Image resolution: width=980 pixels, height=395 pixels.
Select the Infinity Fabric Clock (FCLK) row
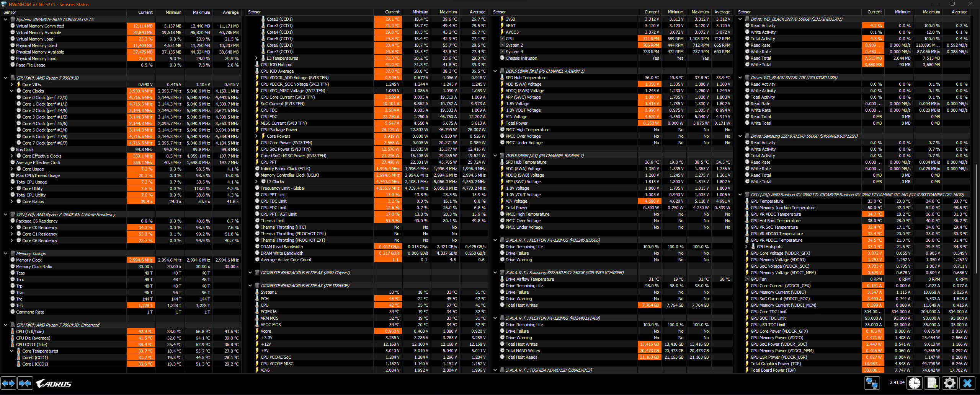click(x=367, y=169)
